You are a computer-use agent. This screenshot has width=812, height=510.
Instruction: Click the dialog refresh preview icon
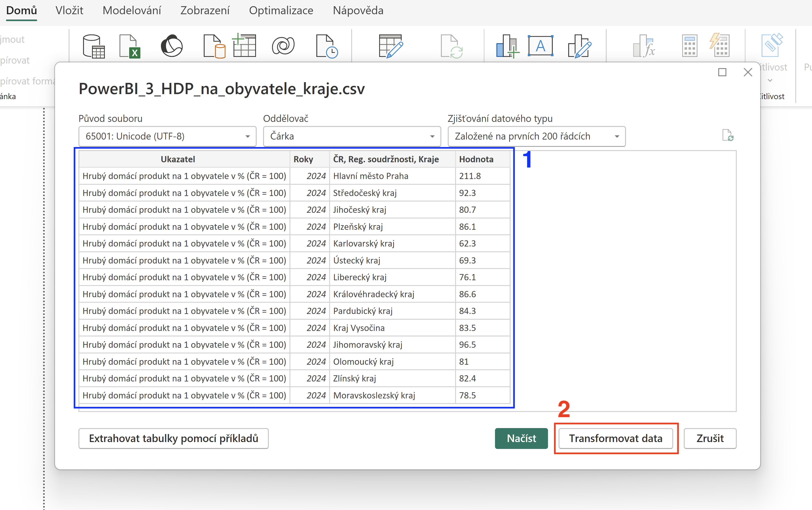pos(728,136)
